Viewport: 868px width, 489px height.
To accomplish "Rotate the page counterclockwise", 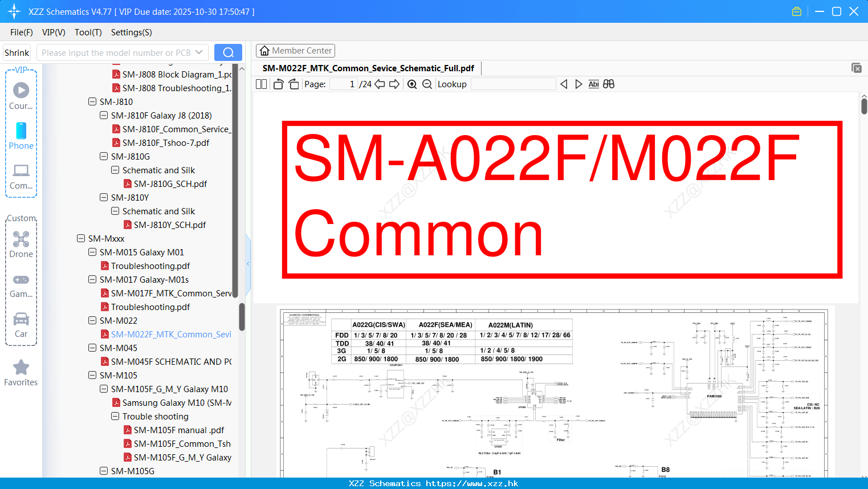I will [x=278, y=84].
